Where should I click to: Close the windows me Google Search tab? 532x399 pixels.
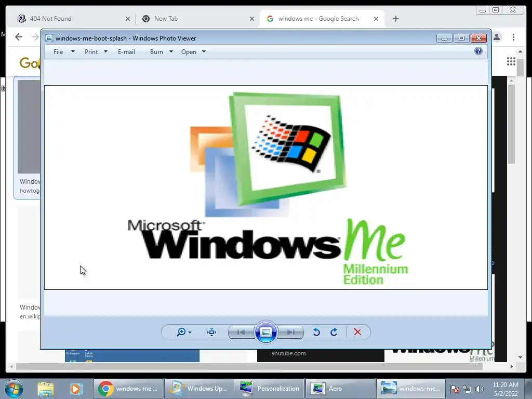376,19
